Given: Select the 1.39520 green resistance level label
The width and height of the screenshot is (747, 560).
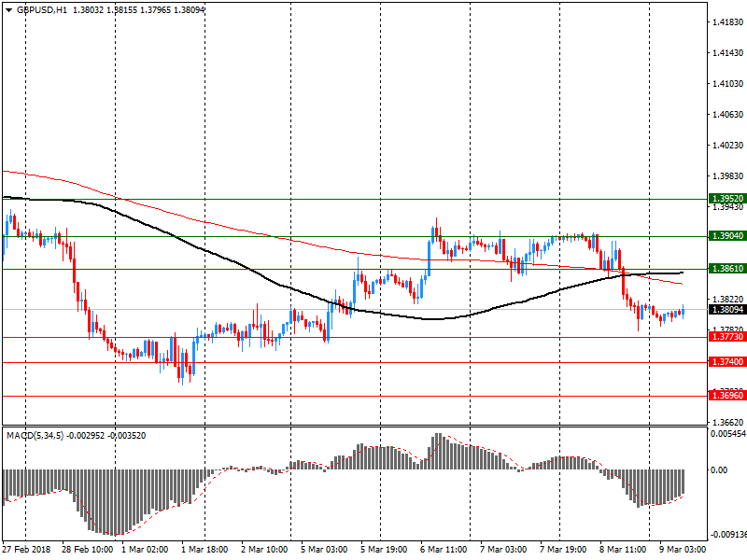Looking at the screenshot, I should 727,199.
